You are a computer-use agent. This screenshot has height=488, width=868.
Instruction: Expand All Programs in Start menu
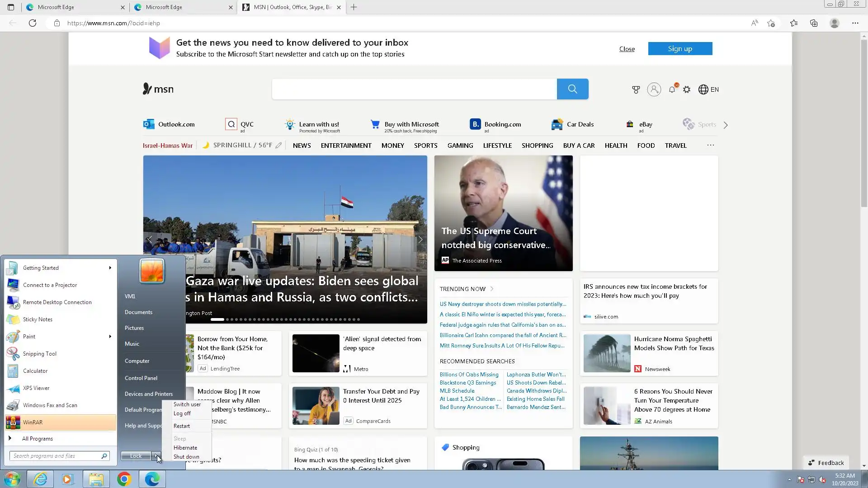37,439
